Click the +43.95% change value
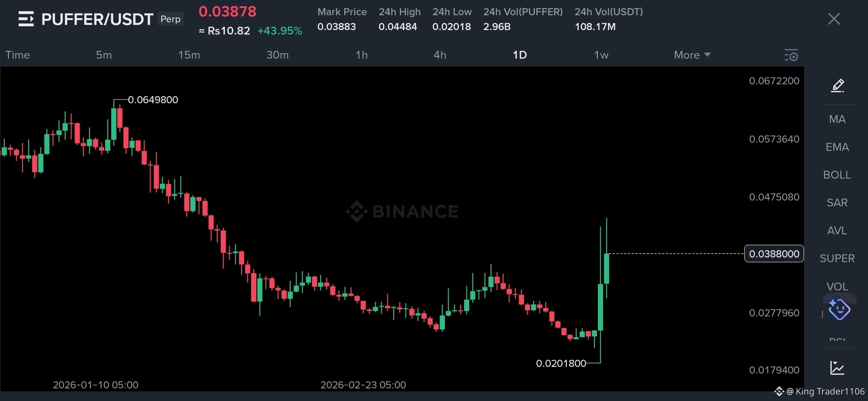Screen dimensions: 868x401 pyautogui.click(x=280, y=31)
